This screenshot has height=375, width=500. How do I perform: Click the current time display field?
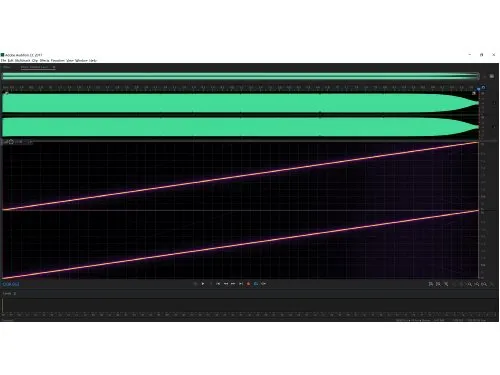11,284
